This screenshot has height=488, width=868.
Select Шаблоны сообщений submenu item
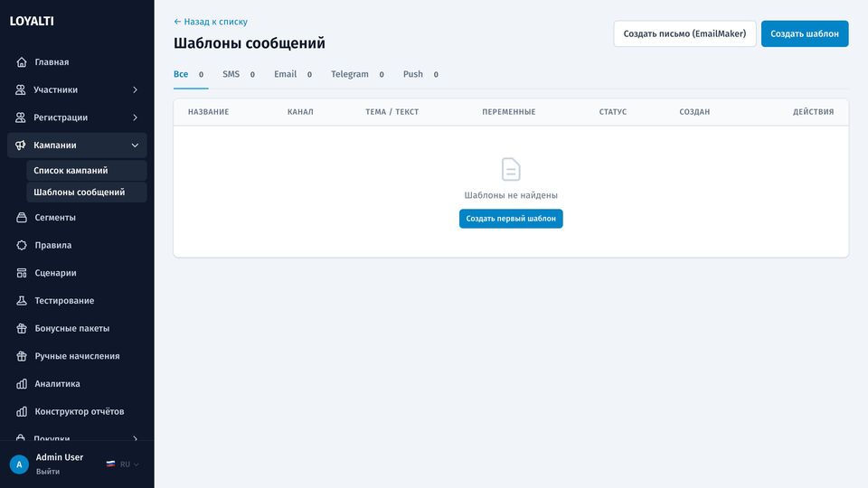(87, 192)
